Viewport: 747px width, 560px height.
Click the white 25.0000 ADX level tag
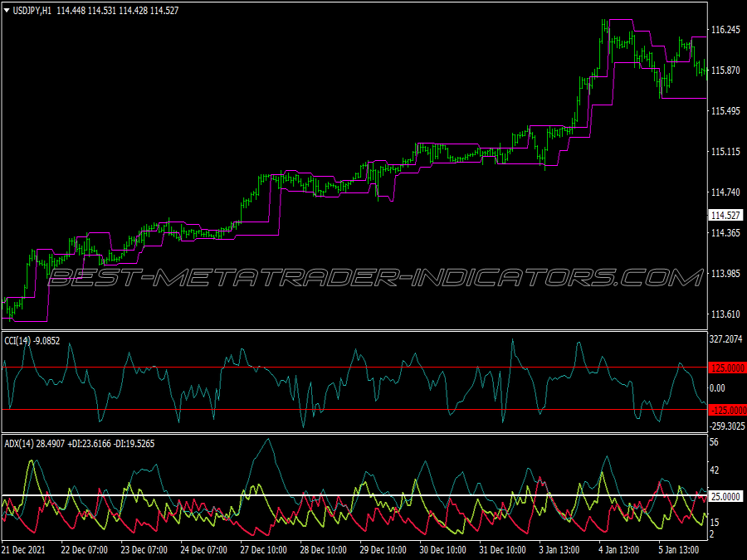(725, 497)
